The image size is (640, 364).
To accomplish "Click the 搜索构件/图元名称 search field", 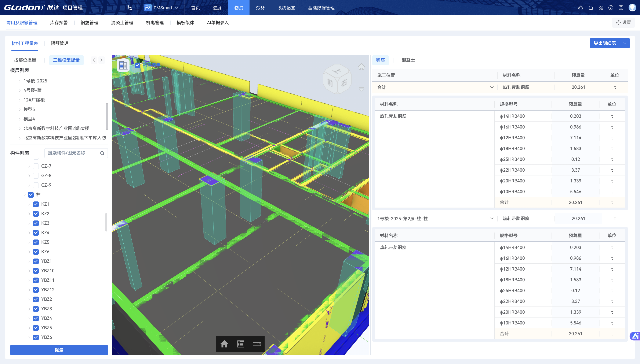I will pos(73,153).
